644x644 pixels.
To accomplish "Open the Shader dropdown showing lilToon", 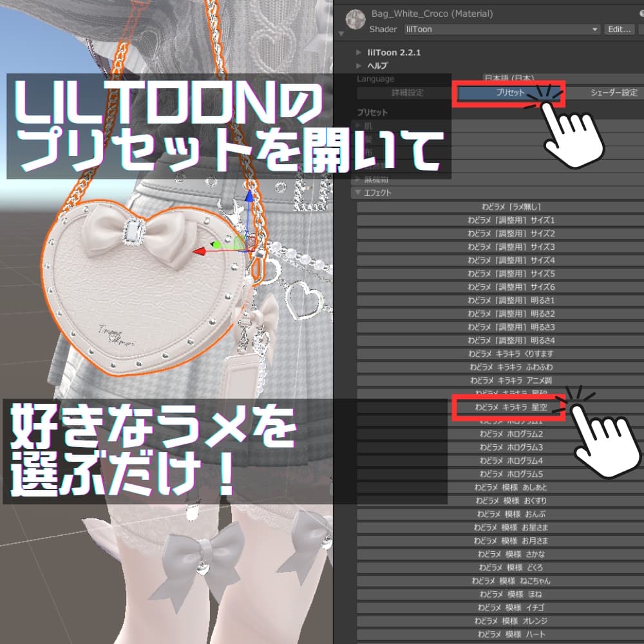I will tap(502, 29).
